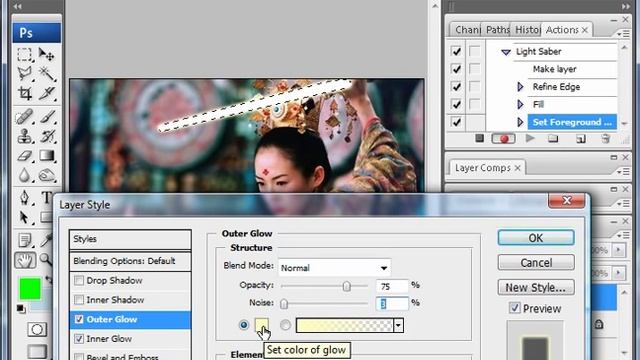Select Styles in Layer Style list
Viewport: 640px width, 360px height.
[130, 239]
